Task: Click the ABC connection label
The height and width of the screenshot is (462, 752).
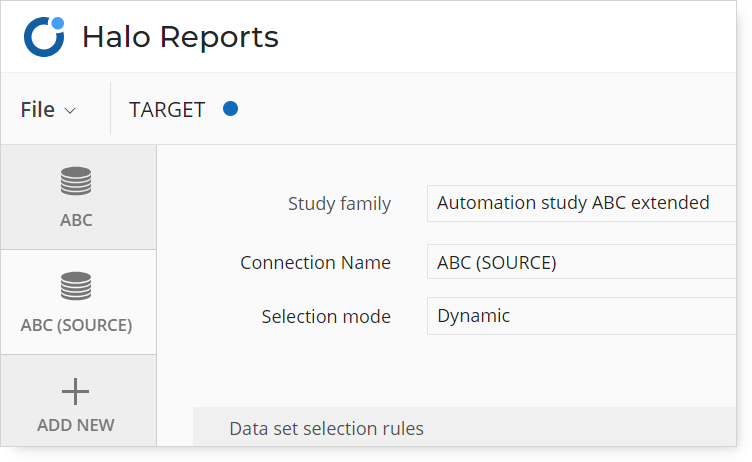Action: click(76, 220)
